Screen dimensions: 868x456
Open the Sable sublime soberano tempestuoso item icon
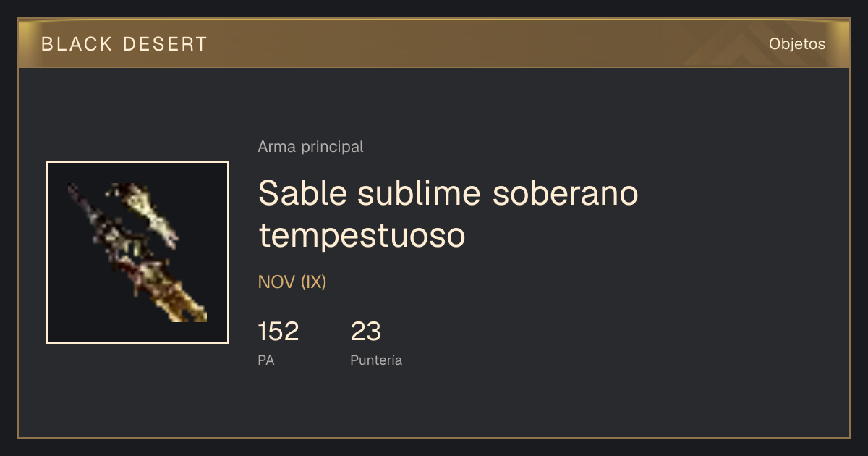point(137,253)
